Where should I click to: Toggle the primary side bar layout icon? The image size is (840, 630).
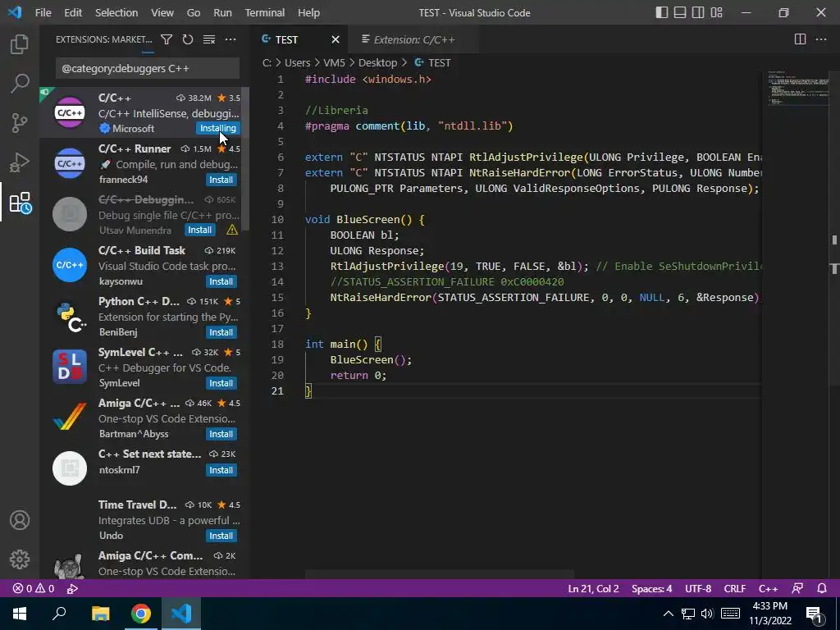point(662,12)
